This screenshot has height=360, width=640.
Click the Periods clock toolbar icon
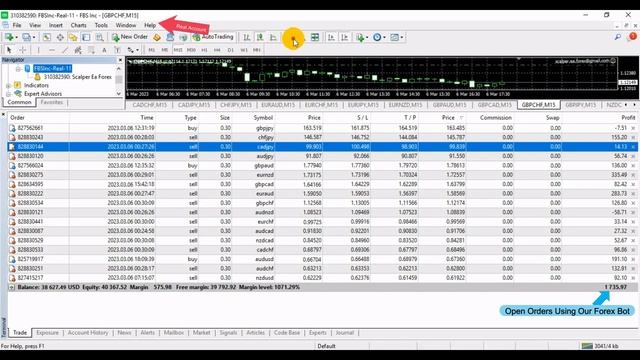tap(377, 37)
